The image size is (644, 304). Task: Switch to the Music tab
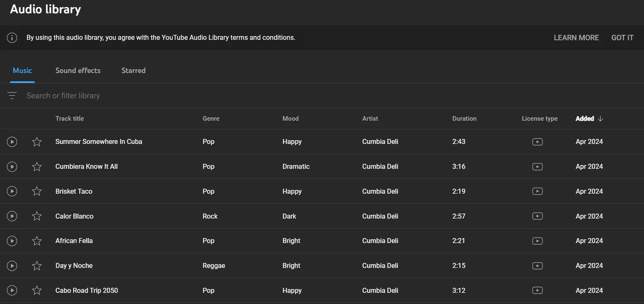tap(22, 71)
